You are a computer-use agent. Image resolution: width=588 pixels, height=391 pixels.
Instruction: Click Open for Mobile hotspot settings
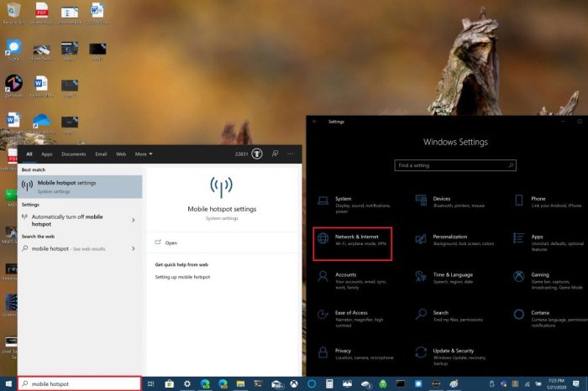171,242
